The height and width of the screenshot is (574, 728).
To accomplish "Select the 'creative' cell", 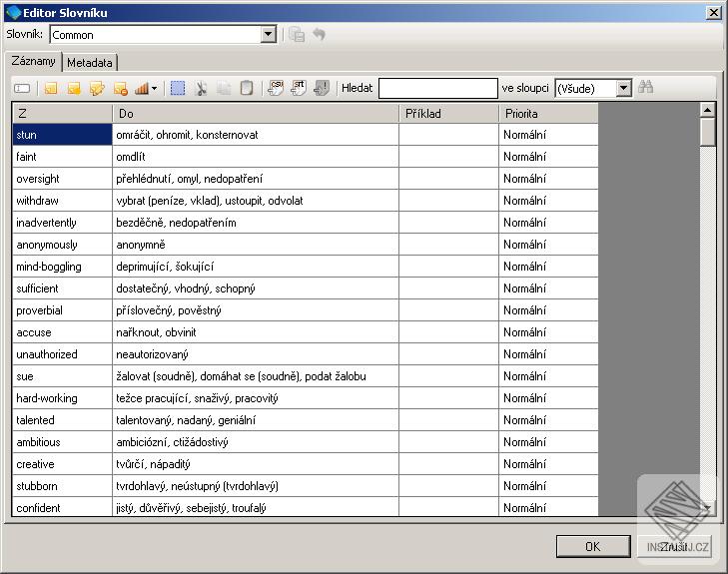I will click(x=62, y=464).
